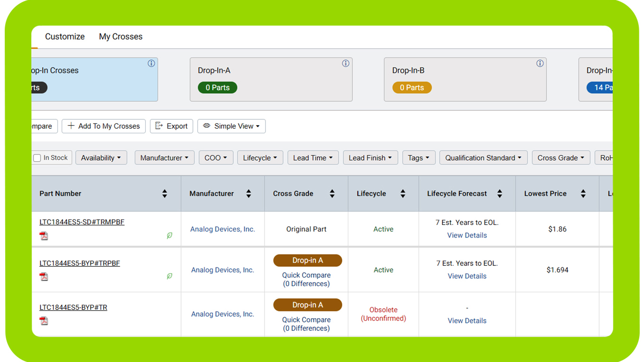
Task: Select the Drop-In-B category card
Action: 465,80
